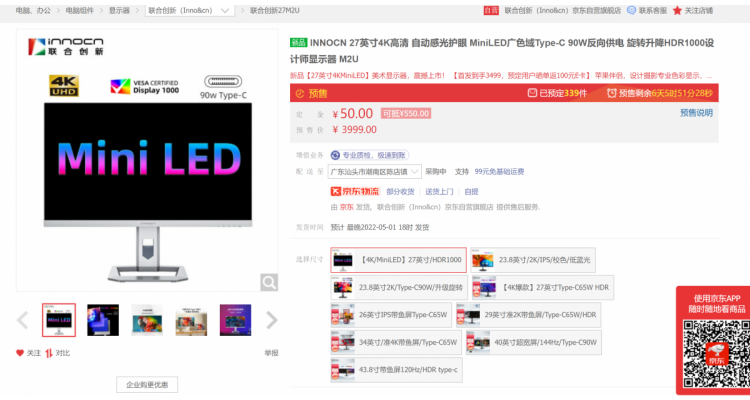Select first Mini LED thumbnail

(x=59, y=320)
